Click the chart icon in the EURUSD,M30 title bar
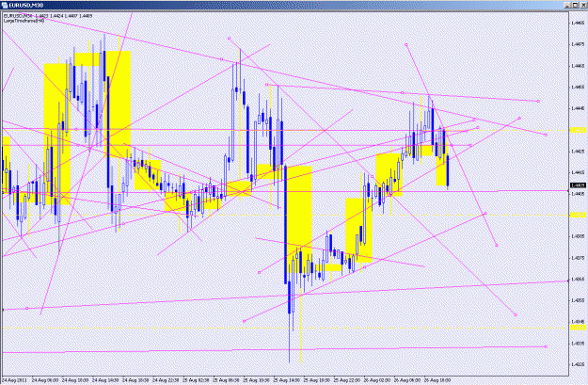The height and width of the screenshot is (385, 588). click(4, 5)
